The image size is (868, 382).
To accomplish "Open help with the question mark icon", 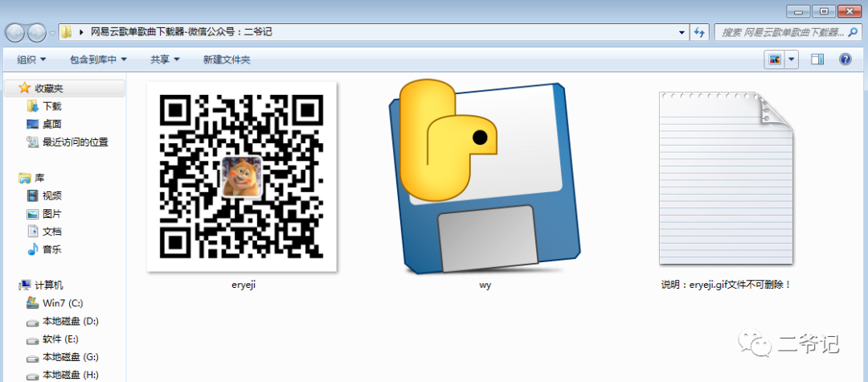I will pos(845,60).
